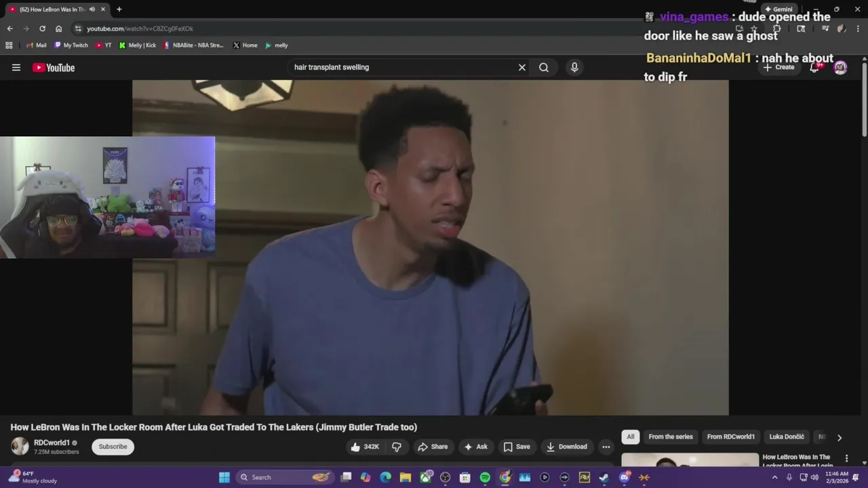Open the recommended video thumbnail
The image size is (868, 488).
pyautogui.click(x=690, y=460)
